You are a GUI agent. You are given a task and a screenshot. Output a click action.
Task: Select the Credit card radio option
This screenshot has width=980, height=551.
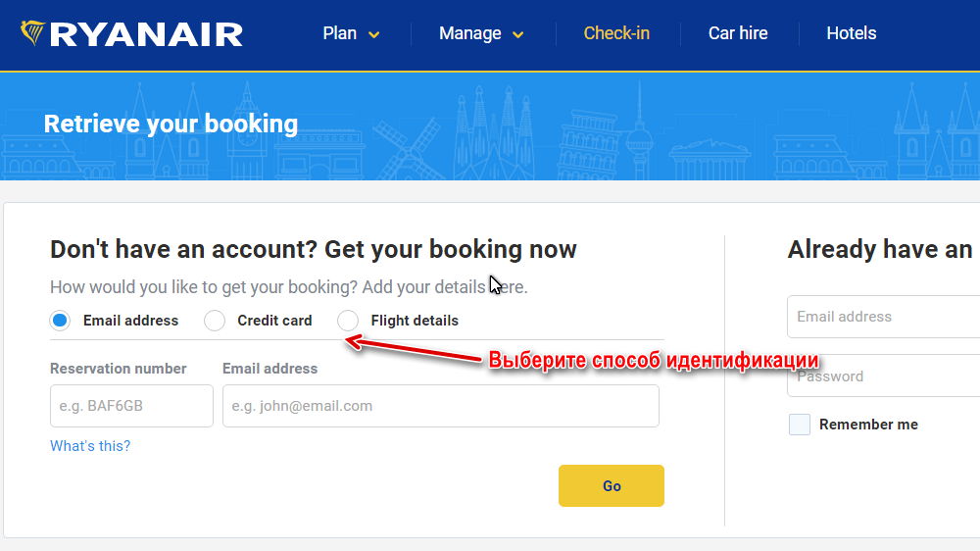coord(215,321)
